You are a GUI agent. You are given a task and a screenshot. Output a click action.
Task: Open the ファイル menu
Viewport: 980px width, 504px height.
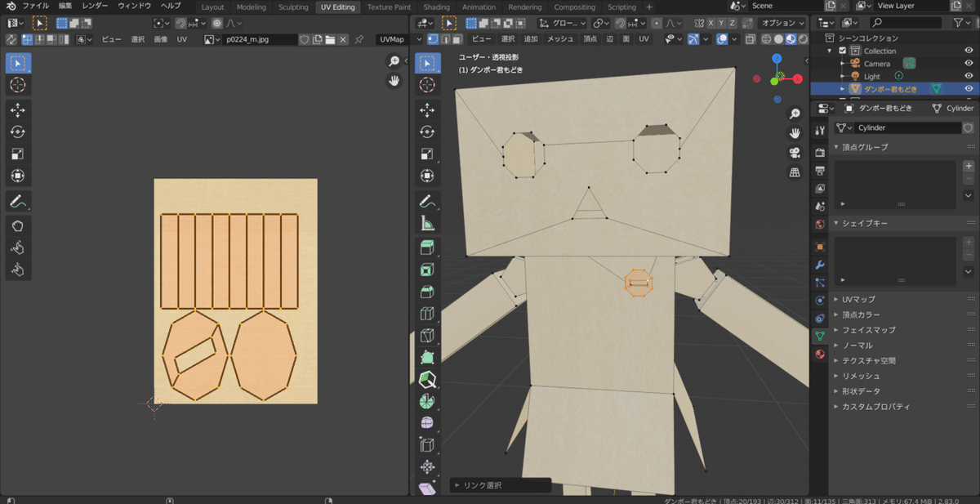[x=35, y=6]
